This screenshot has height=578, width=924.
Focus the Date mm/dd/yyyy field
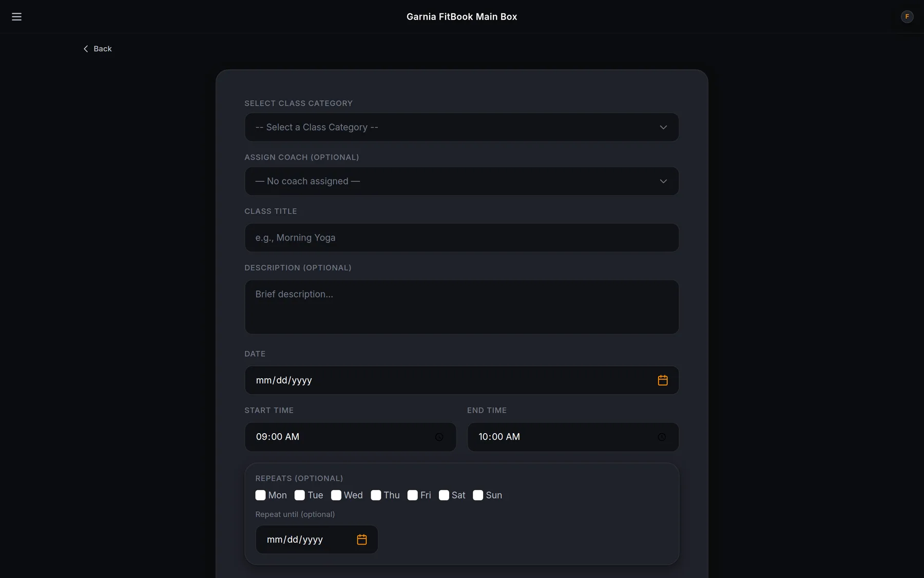click(461, 380)
